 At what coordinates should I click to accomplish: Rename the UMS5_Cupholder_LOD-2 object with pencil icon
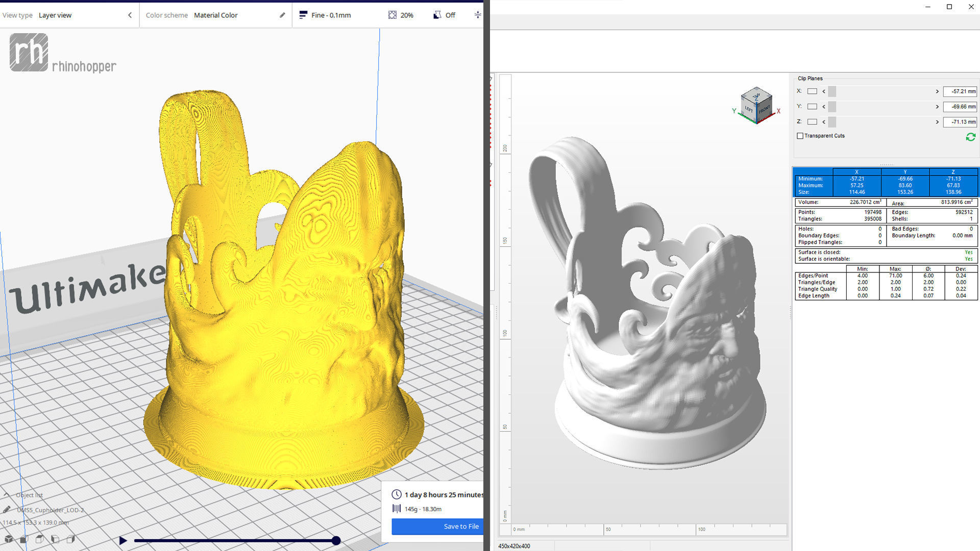pyautogui.click(x=7, y=510)
